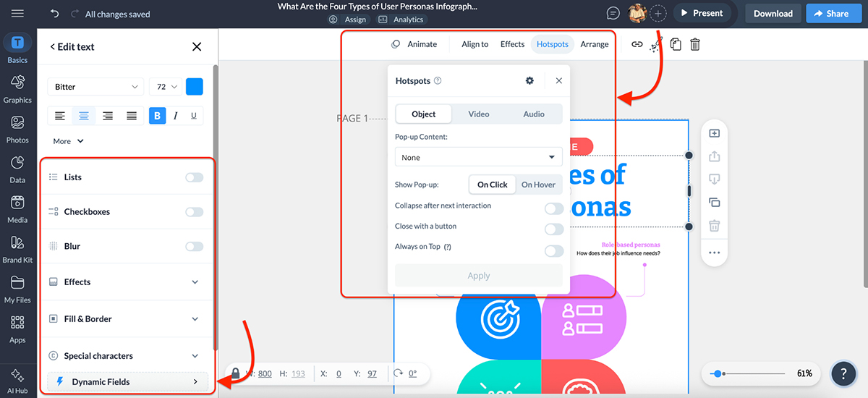Click the lock proportions padlock icon
The image size is (868, 398).
pyautogui.click(x=235, y=373)
